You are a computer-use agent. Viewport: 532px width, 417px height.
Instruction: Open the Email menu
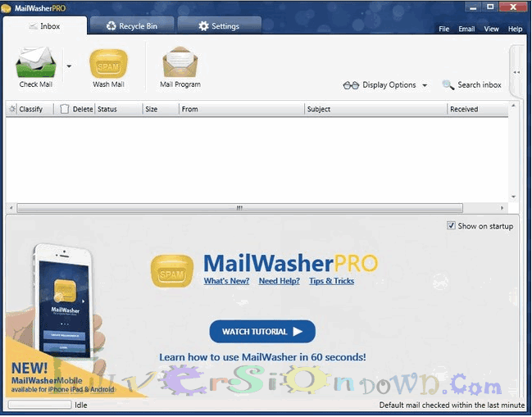[x=466, y=29]
